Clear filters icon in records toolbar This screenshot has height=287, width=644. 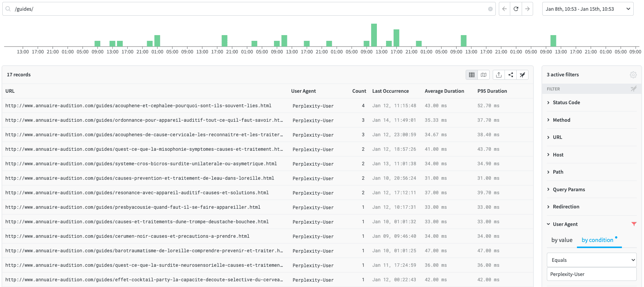[x=522, y=75]
